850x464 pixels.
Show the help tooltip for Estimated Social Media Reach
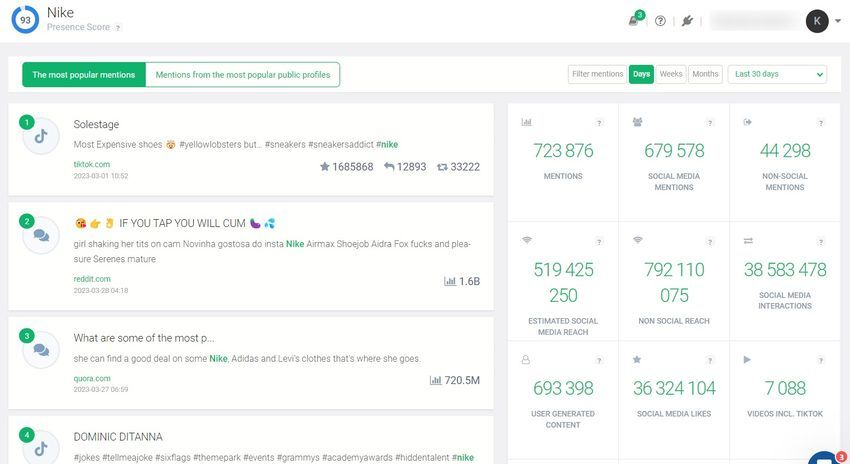click(599, 242)
